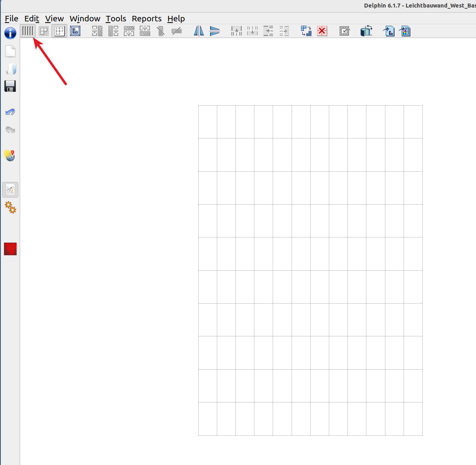Click the gray redo arrow icon

tap(10, 129)
